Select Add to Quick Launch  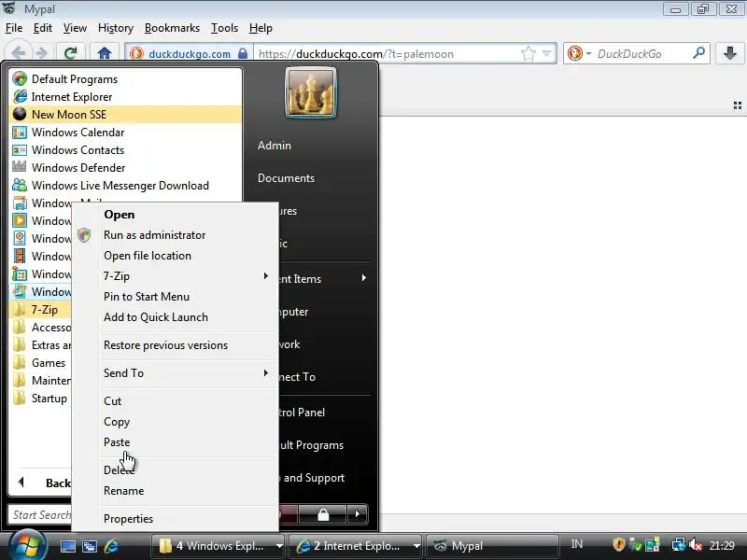(x=189, y=317)
